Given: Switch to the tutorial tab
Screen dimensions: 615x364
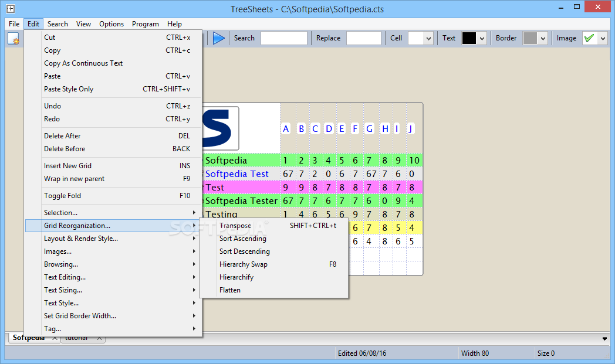Looking at the screenshot, I should 76,338.
